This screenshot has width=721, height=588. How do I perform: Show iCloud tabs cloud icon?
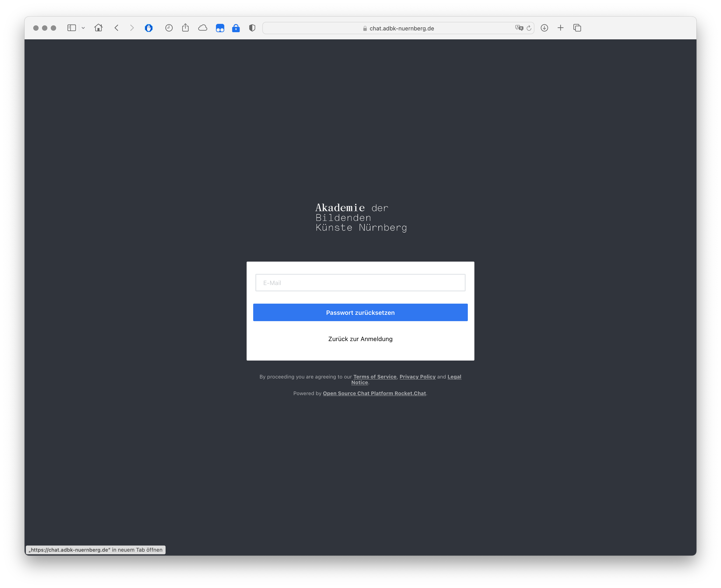point(203,28)
